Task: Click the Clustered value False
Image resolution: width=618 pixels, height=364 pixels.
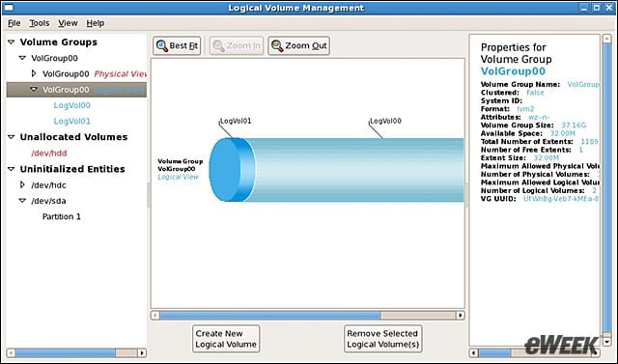Action: tap(535, 93)
